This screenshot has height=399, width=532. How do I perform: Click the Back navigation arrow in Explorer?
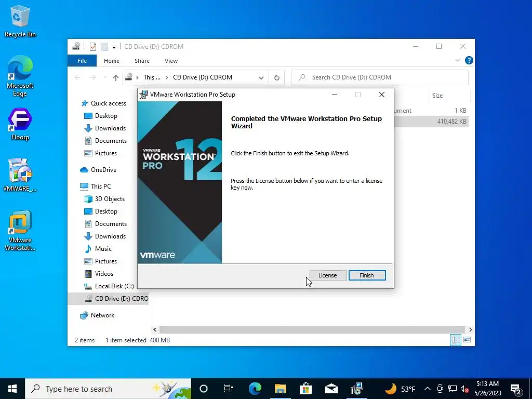coord(78,77)
